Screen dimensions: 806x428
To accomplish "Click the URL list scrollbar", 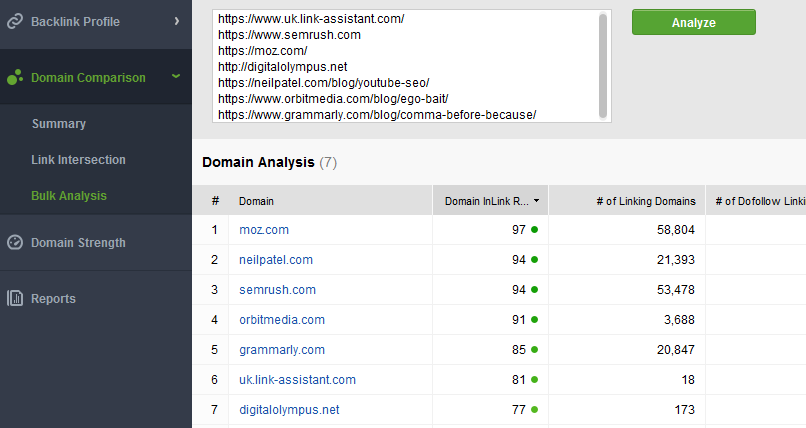I will pyautogui.click(x=603, y=66).
